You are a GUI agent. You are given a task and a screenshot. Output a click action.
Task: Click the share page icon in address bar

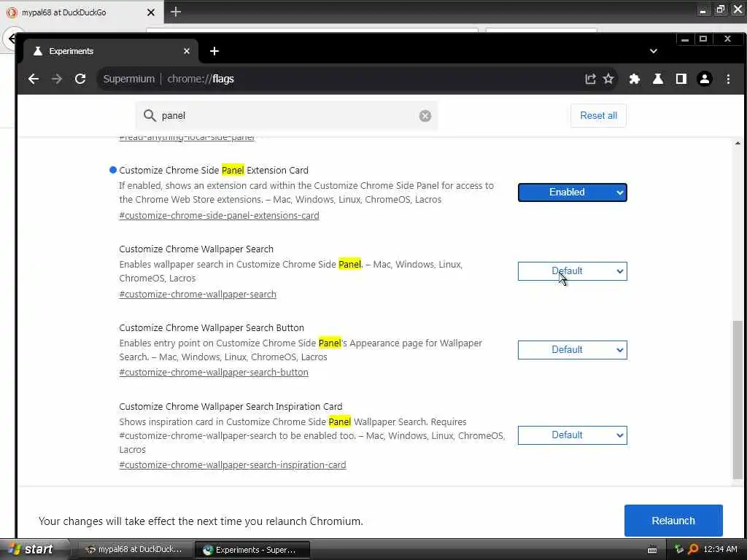coord(590,79)
